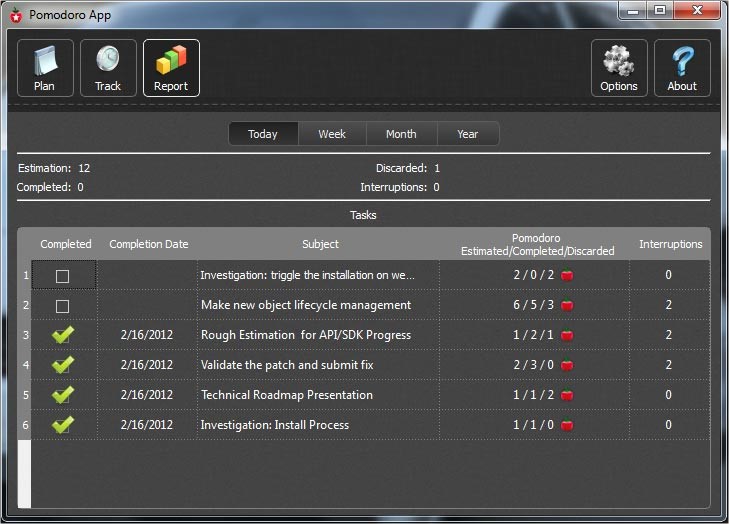Sort by Pomodoro Estimated/Completed/Discarded header
Image resolution: width=729 pixels, height=524 pixels.
[537, 244]
